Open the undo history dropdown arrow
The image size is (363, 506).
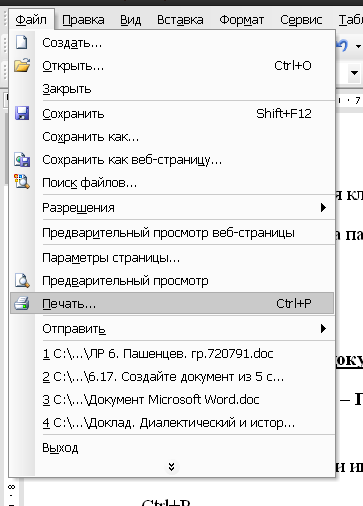tap(358, 46)
